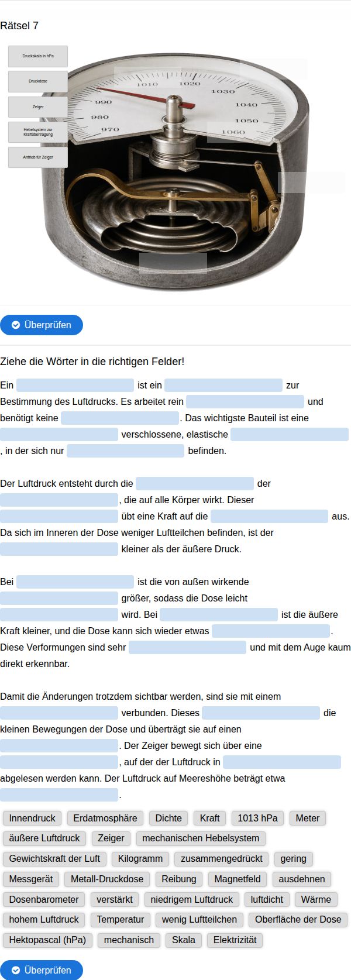Click the "Antrieb für Zeiger" label
The height and width of the screenshot is (980, 351).
[38, 157]
